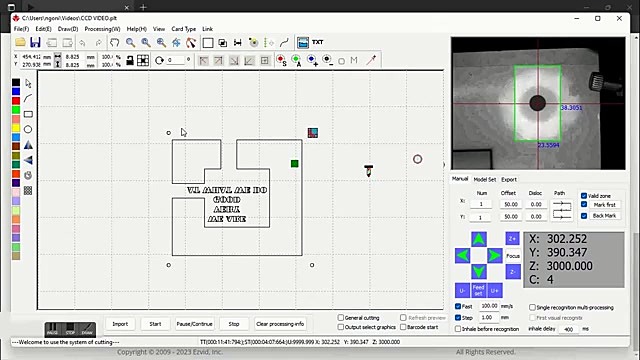
Task: Open the File(F) menu
Action: (x=21, y=29)
